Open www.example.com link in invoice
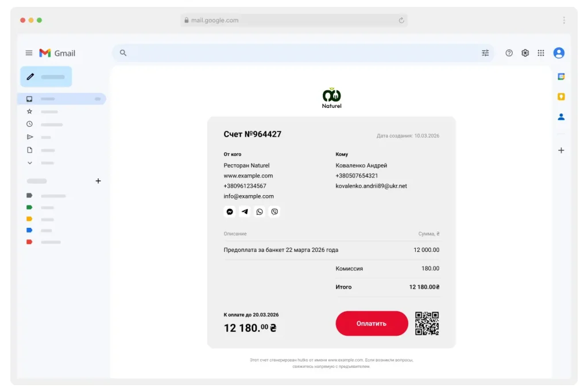The image size is (588, 392). [x=248, y=176]
